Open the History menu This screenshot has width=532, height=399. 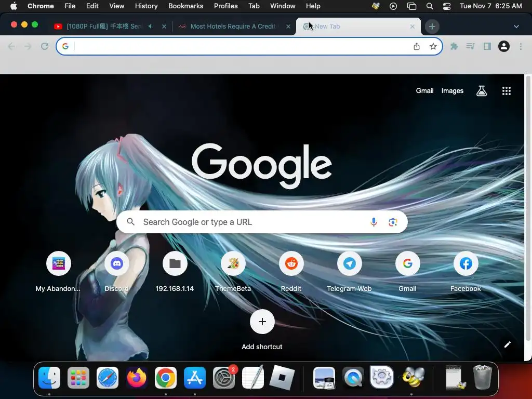[146, 6]
